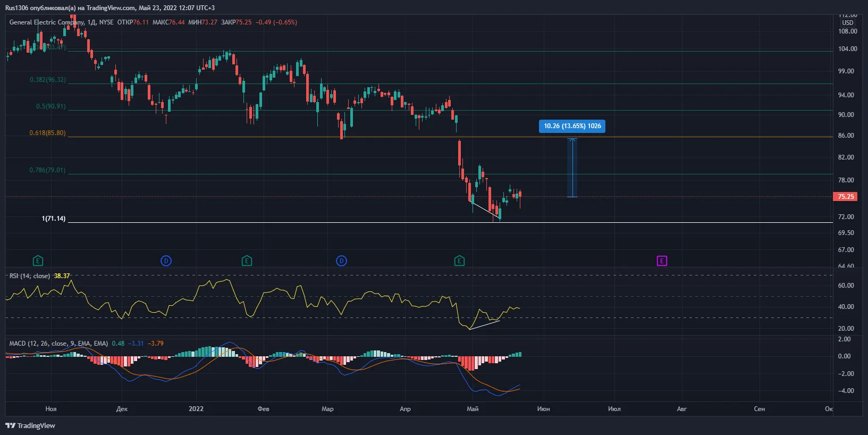
Task: Click the ЗАКР 75.25 close value
Action: pyautogui.click(x=237, y=22)
